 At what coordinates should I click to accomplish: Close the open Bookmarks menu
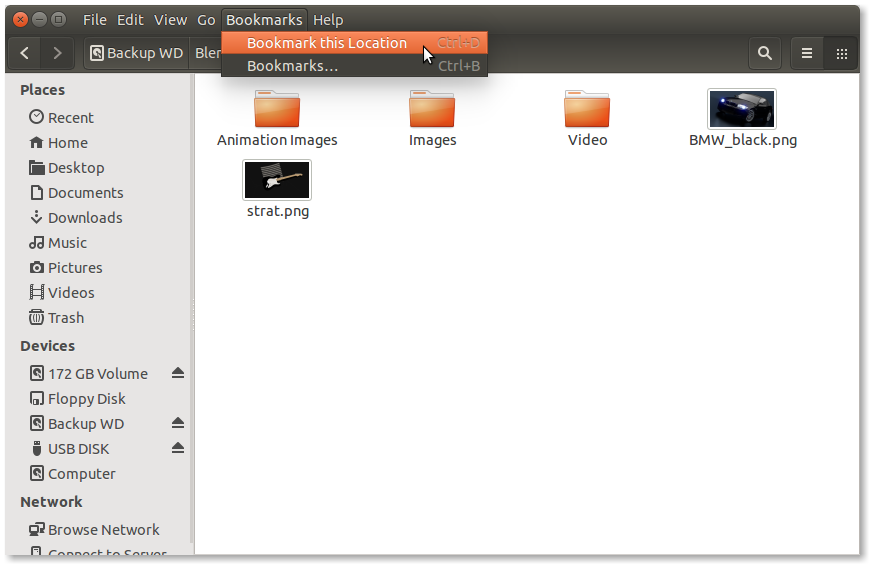click(264, 20)
